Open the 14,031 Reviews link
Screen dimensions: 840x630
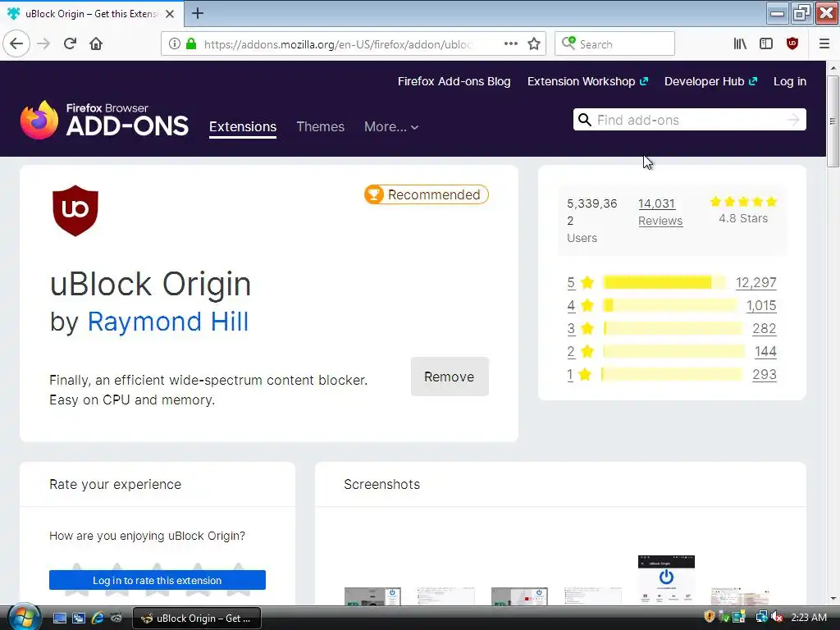(x=660, y=212)
